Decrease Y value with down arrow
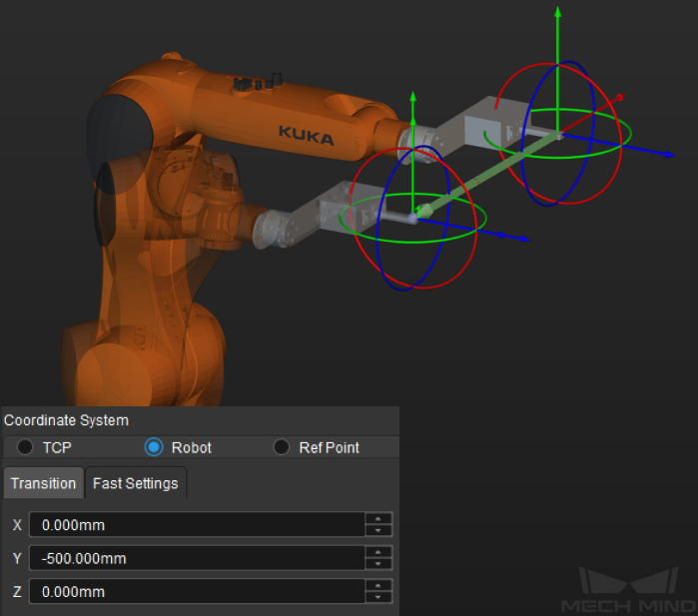The width and height of the screenshot is (698, 616). point(378,564)
